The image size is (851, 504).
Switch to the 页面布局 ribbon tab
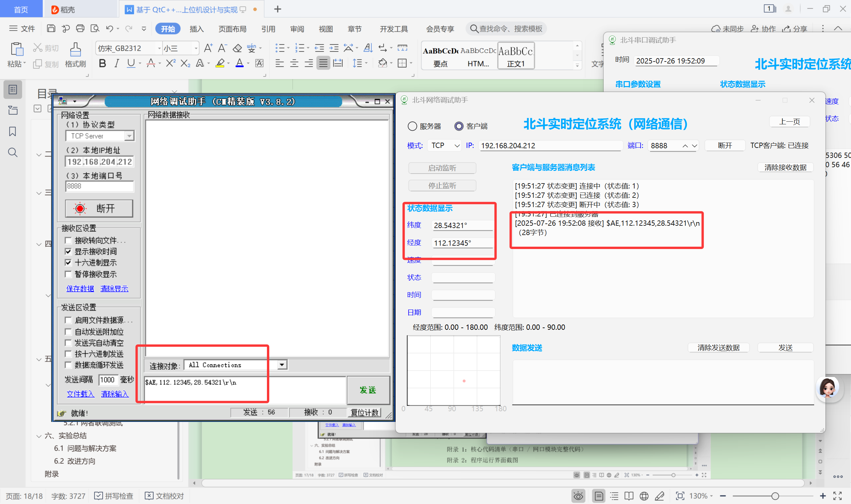click(x=232, y=29)
